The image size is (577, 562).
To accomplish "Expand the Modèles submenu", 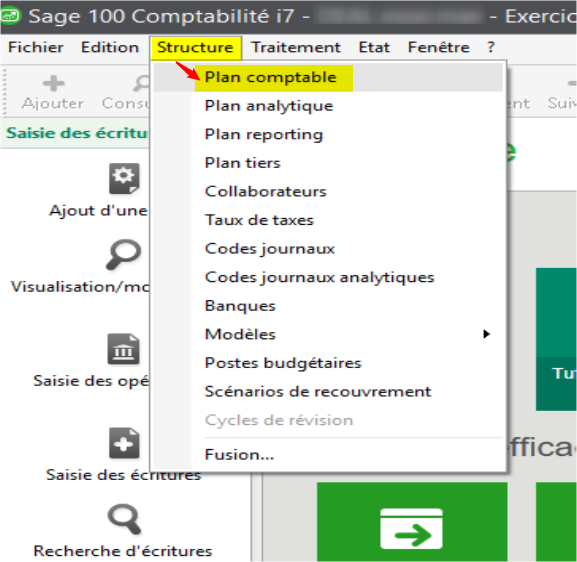I will tap(328, 334).
